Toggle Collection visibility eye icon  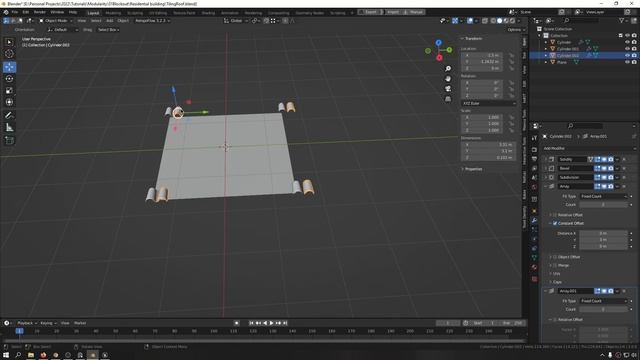tap(627, 36)
